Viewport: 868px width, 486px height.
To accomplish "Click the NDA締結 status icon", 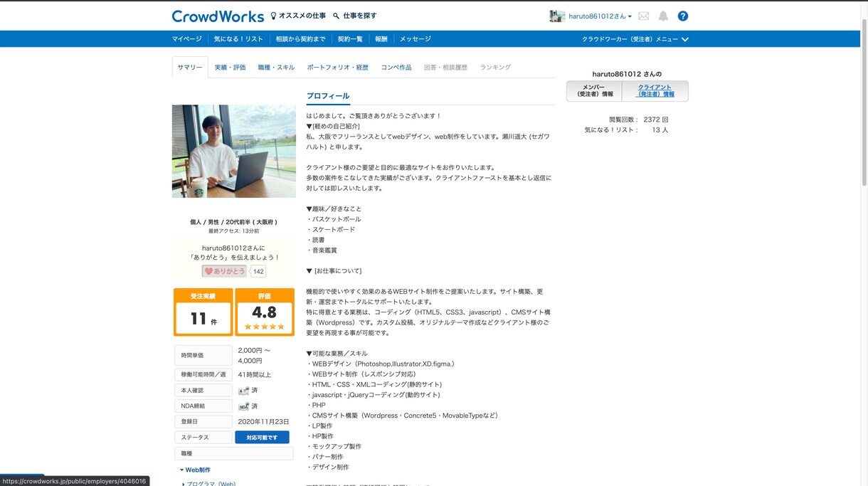I will pos(243,406).
